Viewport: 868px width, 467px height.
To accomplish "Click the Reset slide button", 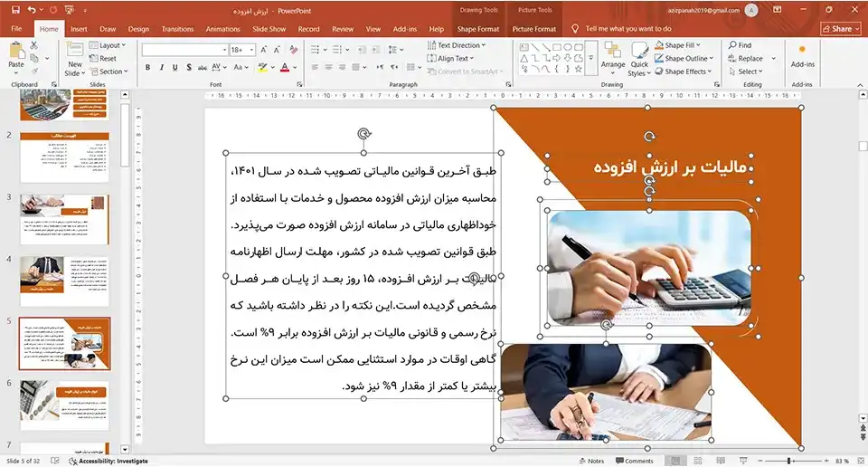I will pyautogui.click(x=103, y=58).
